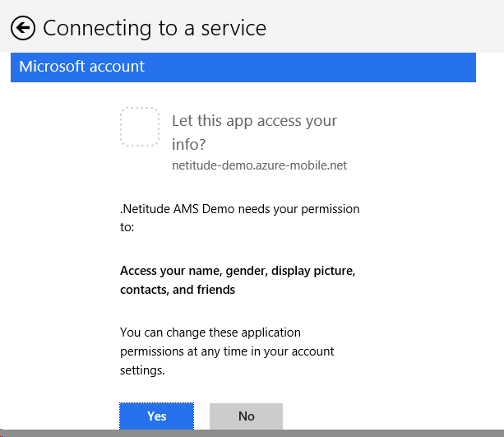Click the Yes button to grant permission
The height and width of the screenshot is (437, 504).
(x=156, y=416)
